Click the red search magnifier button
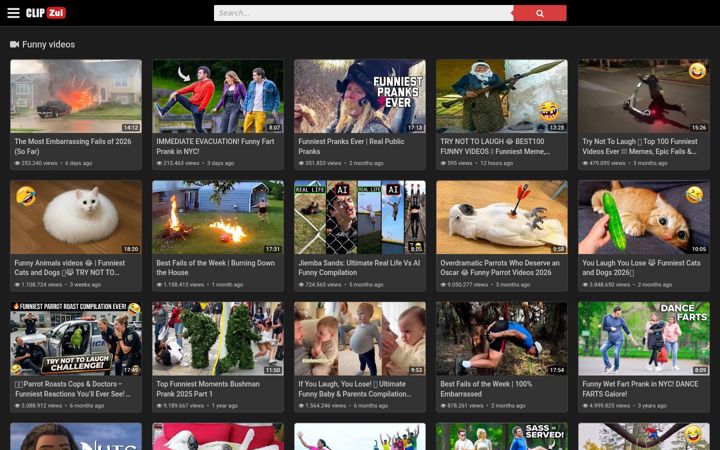 coord(540,13)
